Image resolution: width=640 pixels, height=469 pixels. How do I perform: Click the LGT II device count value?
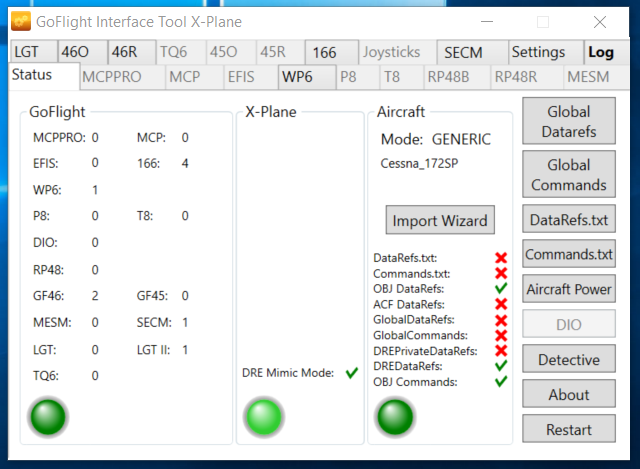[x=185, y=350]
